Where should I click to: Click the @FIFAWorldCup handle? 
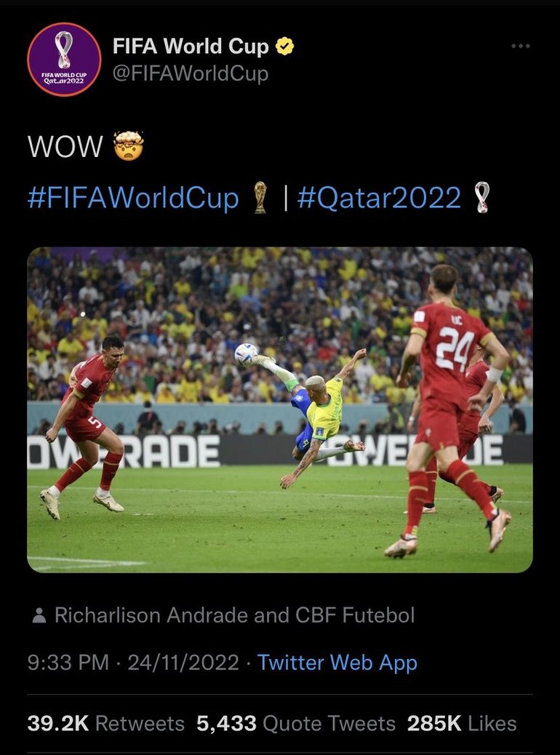[x=191, y=73]
